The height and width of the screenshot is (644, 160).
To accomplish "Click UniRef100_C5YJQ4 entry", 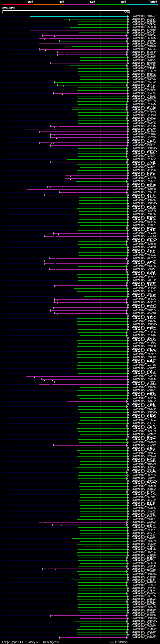I will tap(143, 49).
